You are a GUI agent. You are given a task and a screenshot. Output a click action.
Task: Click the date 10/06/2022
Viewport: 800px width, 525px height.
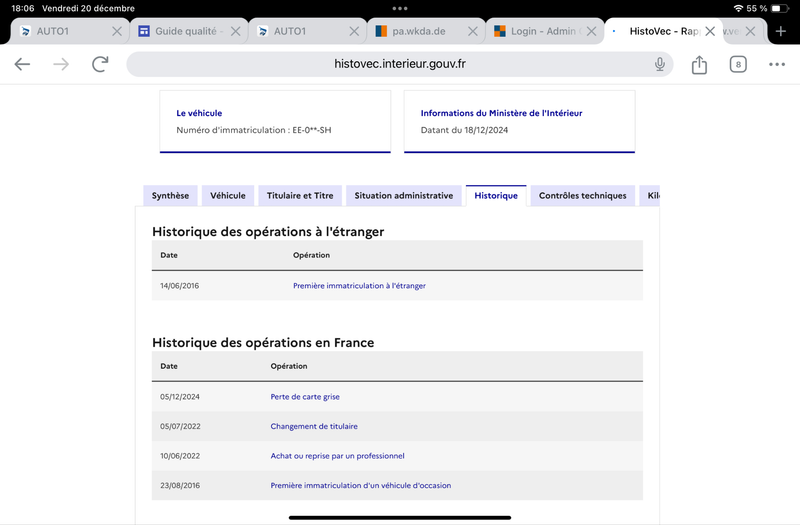(x=180, y=456)
